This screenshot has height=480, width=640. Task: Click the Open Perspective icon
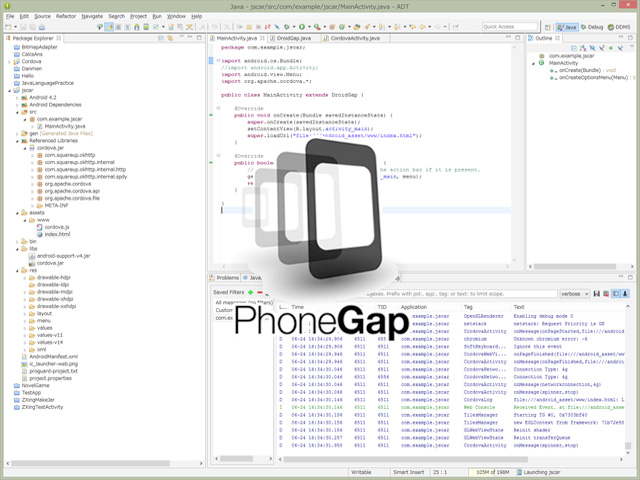point(548,27)
